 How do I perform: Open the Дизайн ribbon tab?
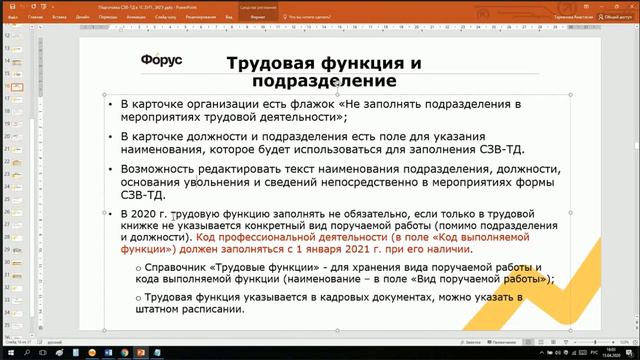(82, 17)
